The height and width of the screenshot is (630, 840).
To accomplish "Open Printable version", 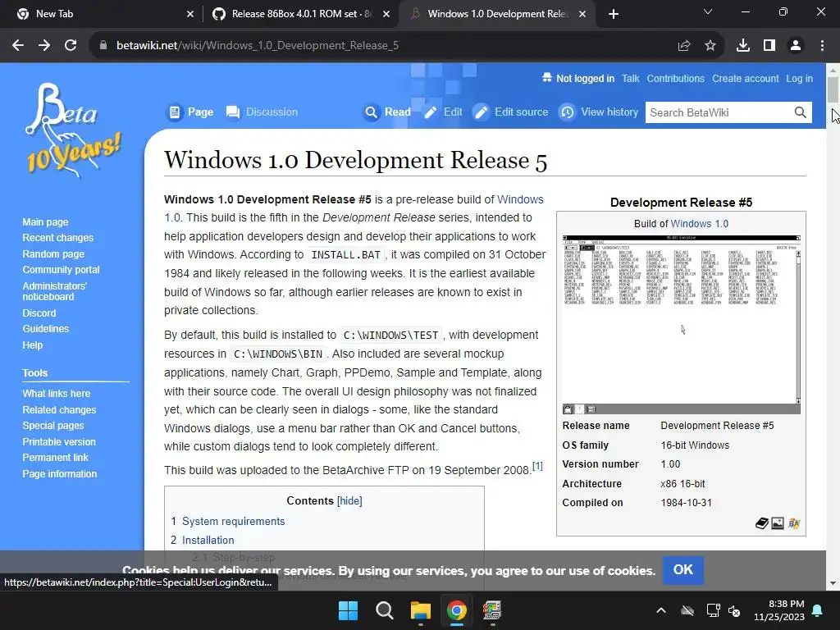I will (x=59, y=442).
